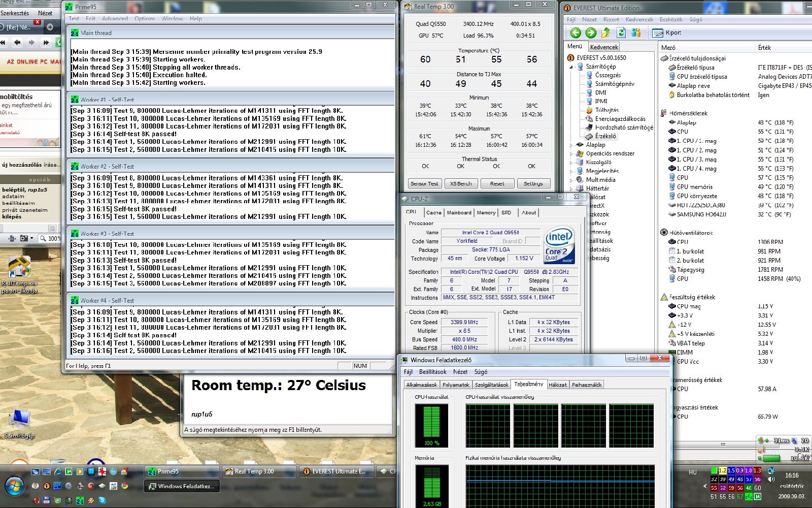Switch to the Kedvencek tab in EVEREST sidebar

(604, 47)
